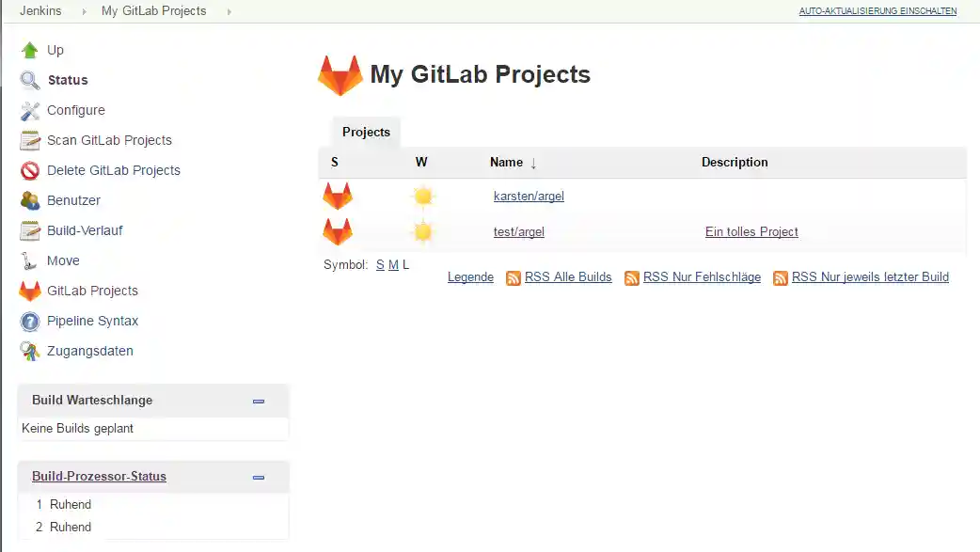The height and width of the screenshot is (552, 980).
Task: Open the karsten/argel project link
Action: 529,197
